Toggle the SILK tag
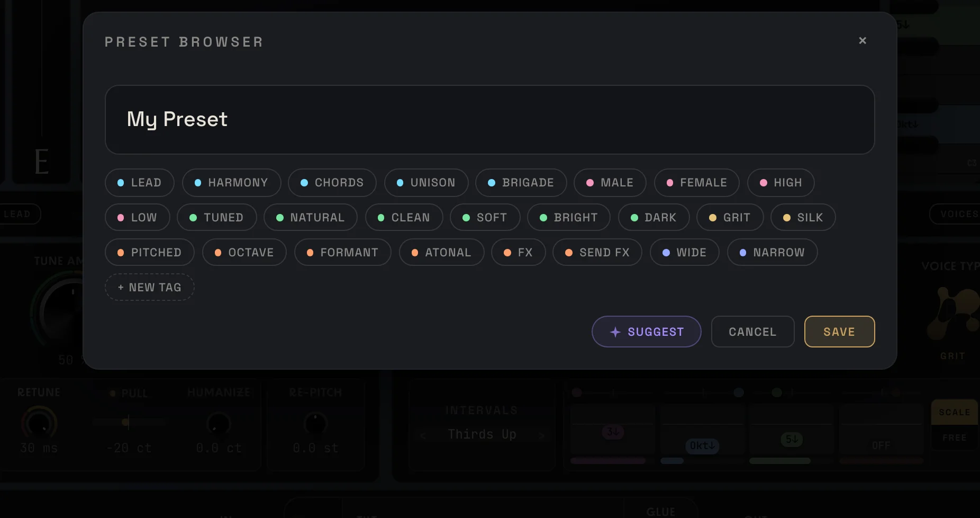This screenshot has width=980, height=518. click(803, 218)
